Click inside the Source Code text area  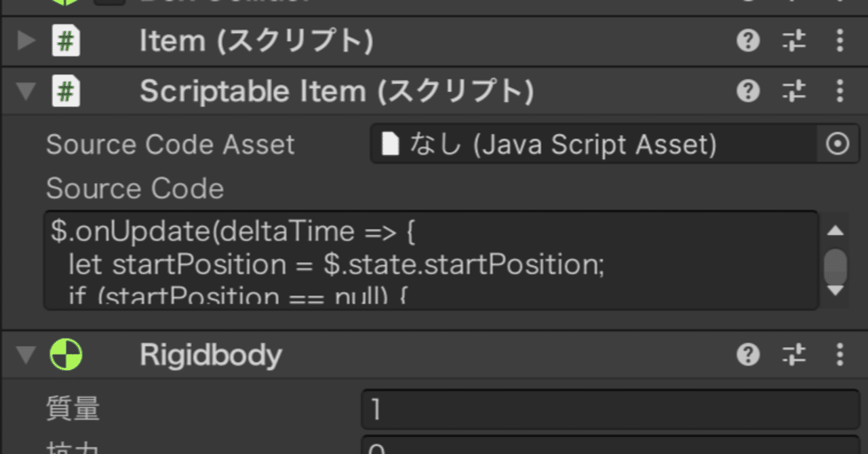click(431, 261)
